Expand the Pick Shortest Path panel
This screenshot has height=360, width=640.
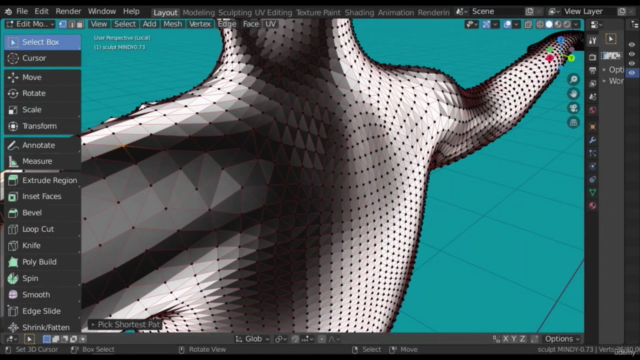(125, 324)
